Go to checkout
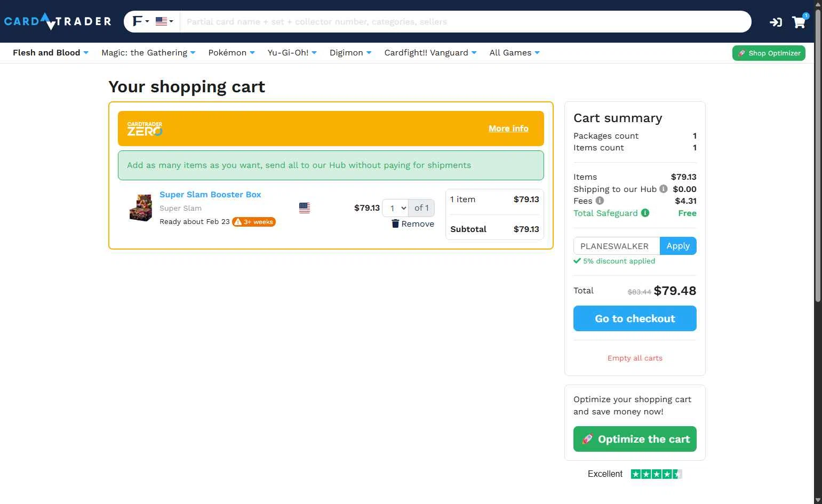Image resolution: width=822 pixels, height=504 pixels. pos(635,318)
